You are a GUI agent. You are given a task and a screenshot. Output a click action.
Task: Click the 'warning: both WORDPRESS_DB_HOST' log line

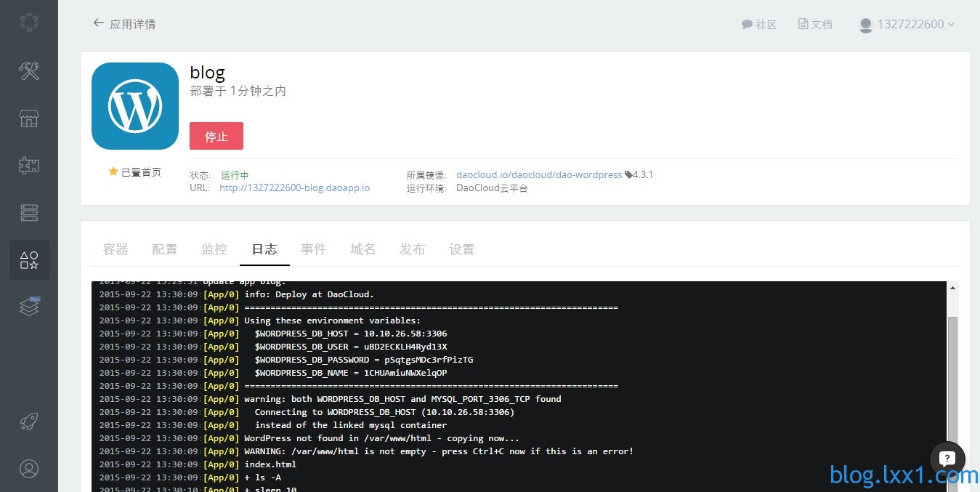click(402, 399)
